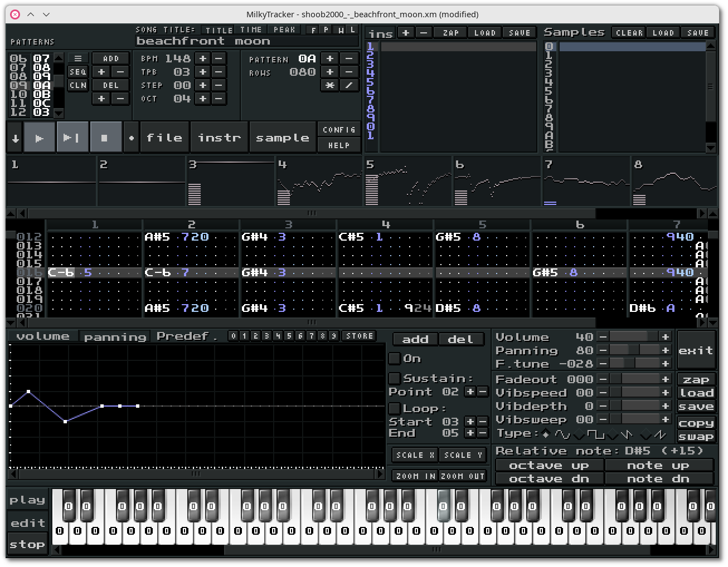Toggle the W wrap button
The image size is (728, 567).
(341, 30)
